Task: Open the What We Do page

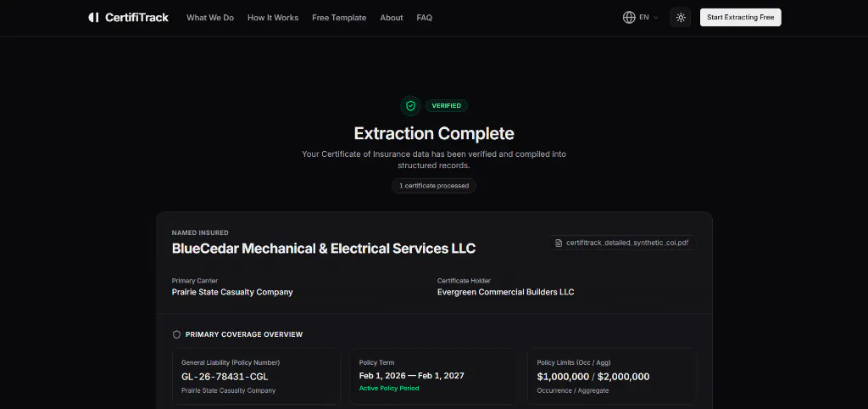Action: click(x=210, y=18)
